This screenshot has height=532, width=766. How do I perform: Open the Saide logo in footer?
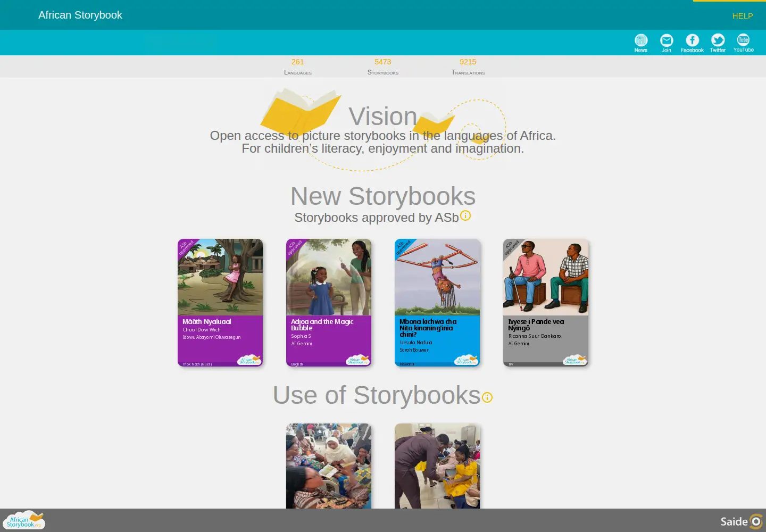pyautogui.click(x=742, y=521)
